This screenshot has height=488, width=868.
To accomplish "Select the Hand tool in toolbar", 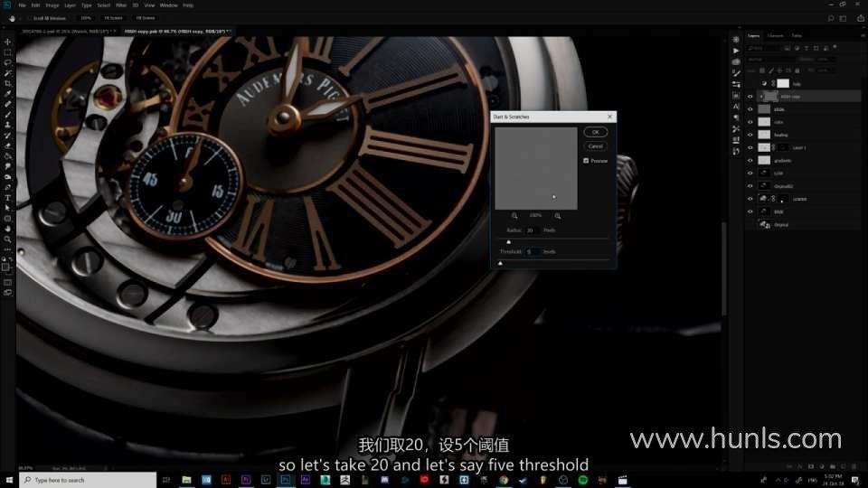I will [x=8, y=229].
